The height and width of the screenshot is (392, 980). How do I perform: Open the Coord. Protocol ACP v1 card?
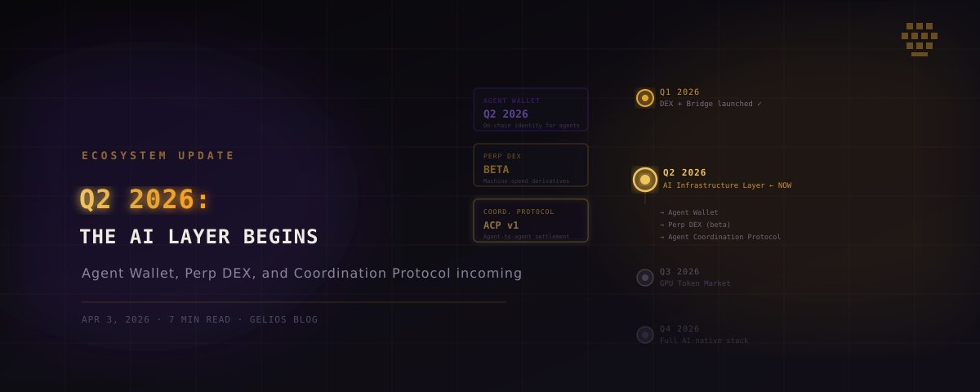pyautogui.click(x=531, y=220)
